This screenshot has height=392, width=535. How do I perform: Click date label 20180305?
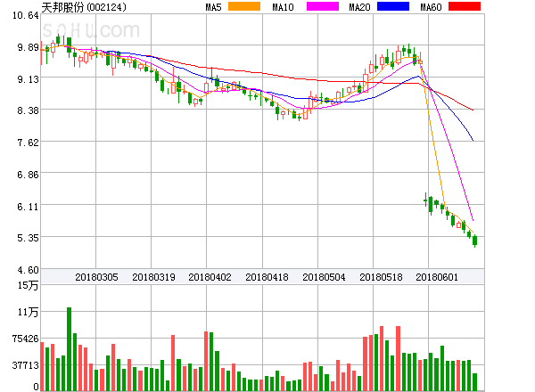pyautogui.click(x=96, y=277)
